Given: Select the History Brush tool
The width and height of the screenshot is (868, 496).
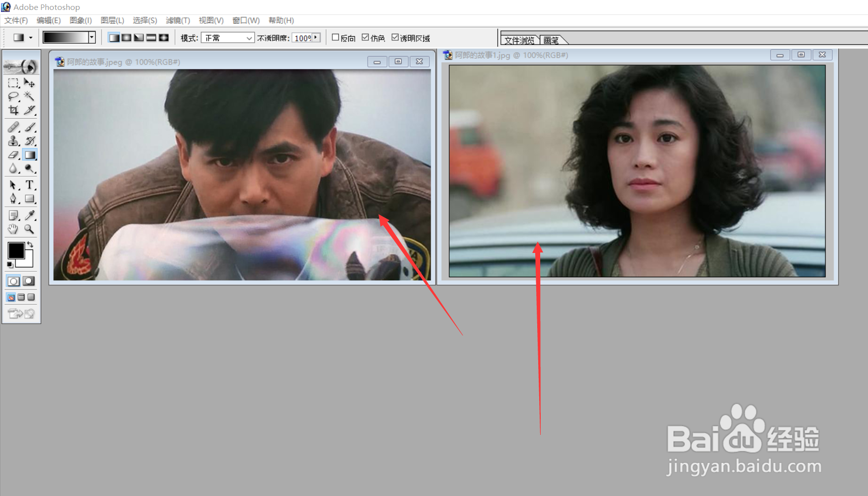Looking at the screenshot, I should 29,141.
